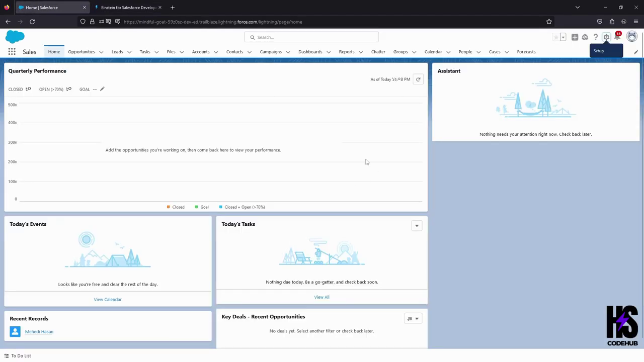Image resolution: width=644 pixels, height=362 pixels.
Task: Click the Closed + Open legend swatch
Action: click(221, 207)
